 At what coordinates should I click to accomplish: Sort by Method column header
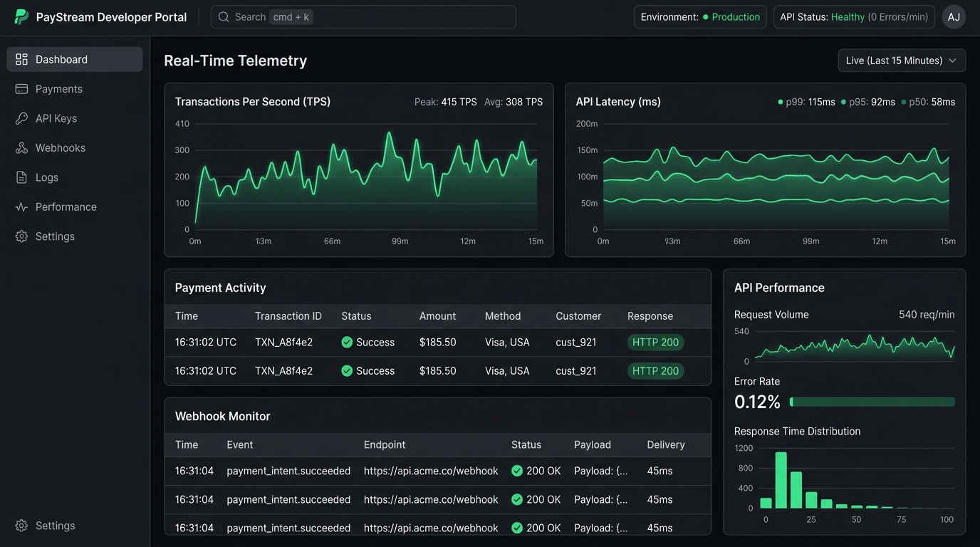click(503, 316)
